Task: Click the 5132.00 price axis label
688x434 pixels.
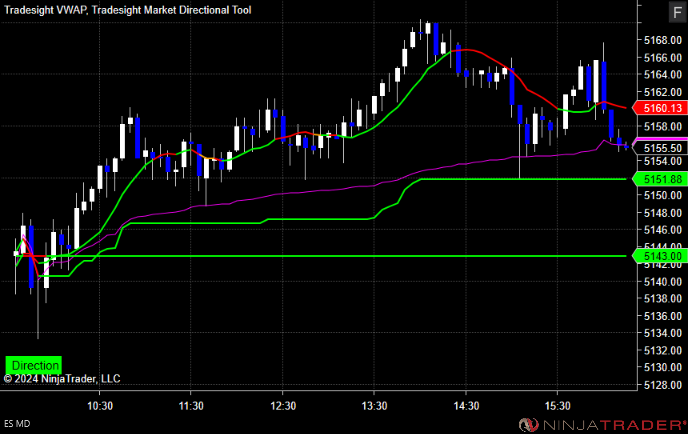Action: [663, 350]
